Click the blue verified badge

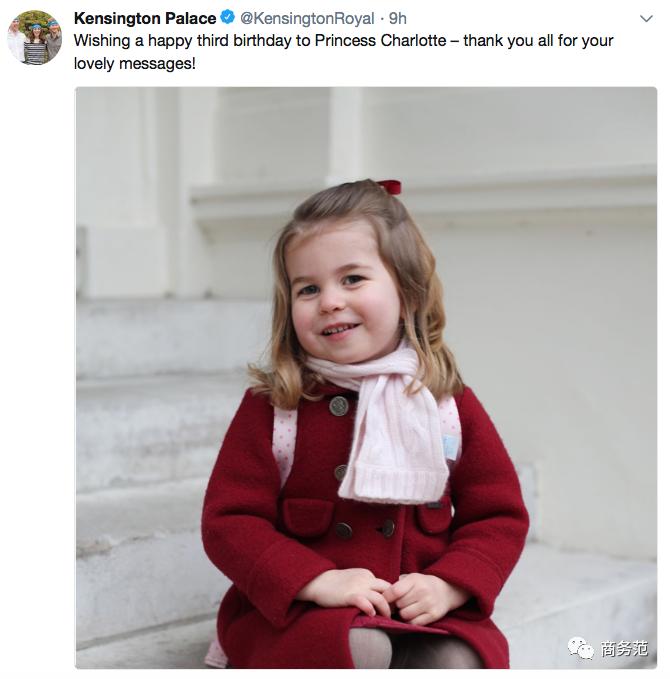pos(228,18)
